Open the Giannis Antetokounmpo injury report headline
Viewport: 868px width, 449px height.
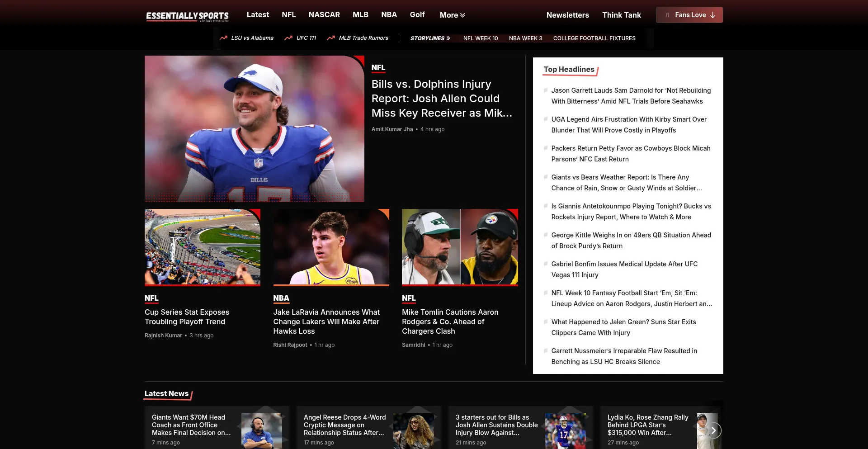pyautogui.click(x=631, y=212)
